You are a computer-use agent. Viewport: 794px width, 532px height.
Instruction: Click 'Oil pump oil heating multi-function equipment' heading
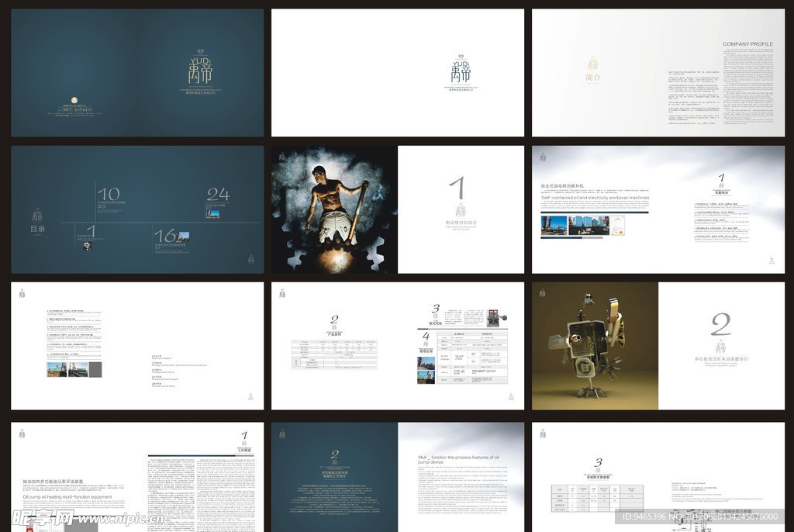67,497
